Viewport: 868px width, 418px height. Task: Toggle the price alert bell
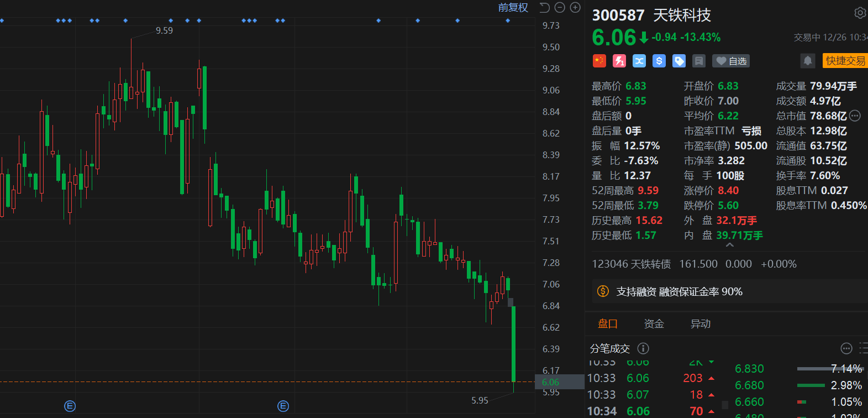click(808, 61)
